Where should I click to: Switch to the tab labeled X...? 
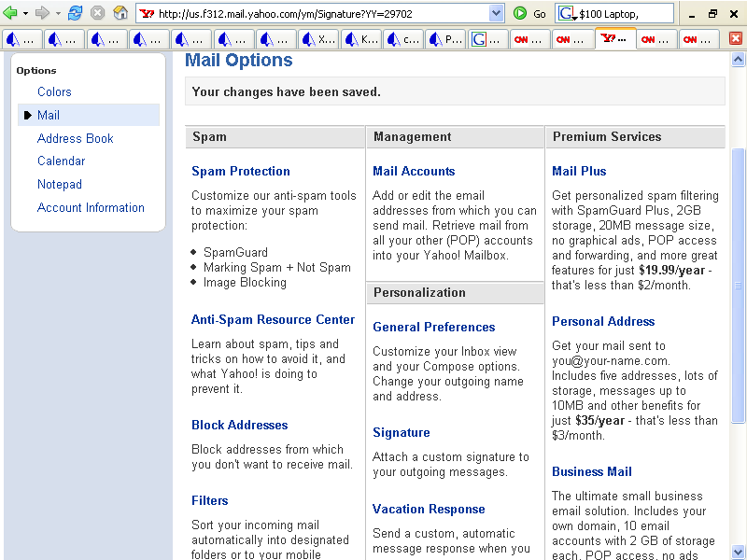tap(318, 39)
